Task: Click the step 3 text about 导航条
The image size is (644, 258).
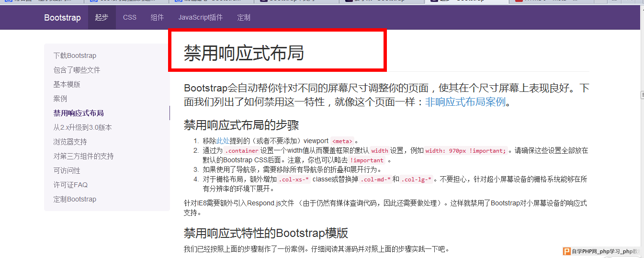Action: coord(292,169)
